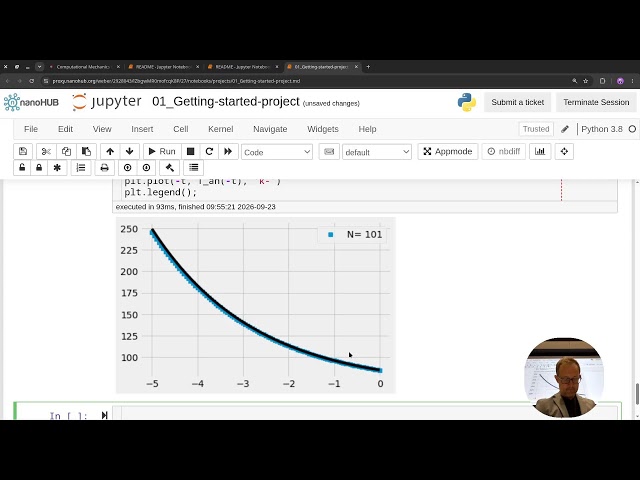Click Terminate Session button
Image resolution: width=640 pixels, height=480 pixels.
(x=596, y=102)
